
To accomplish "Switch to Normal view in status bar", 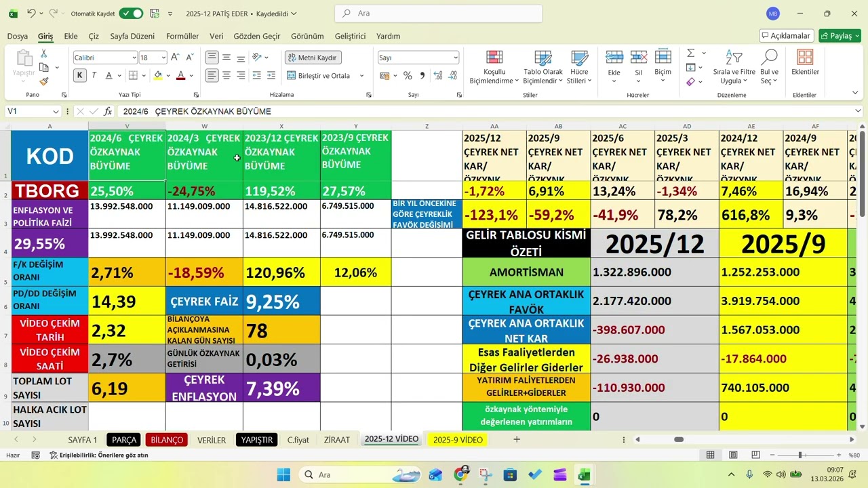I will [710, 455].
